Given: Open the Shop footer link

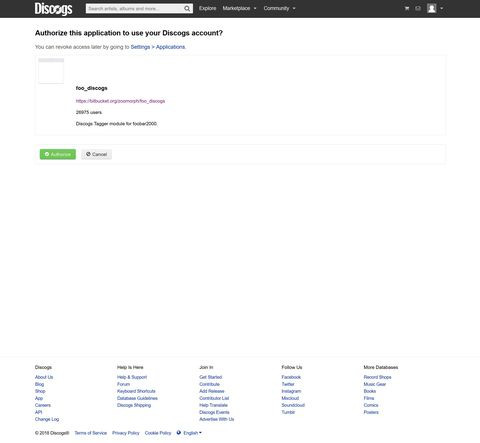Looking at the screenshot, I should pos(40,391).
